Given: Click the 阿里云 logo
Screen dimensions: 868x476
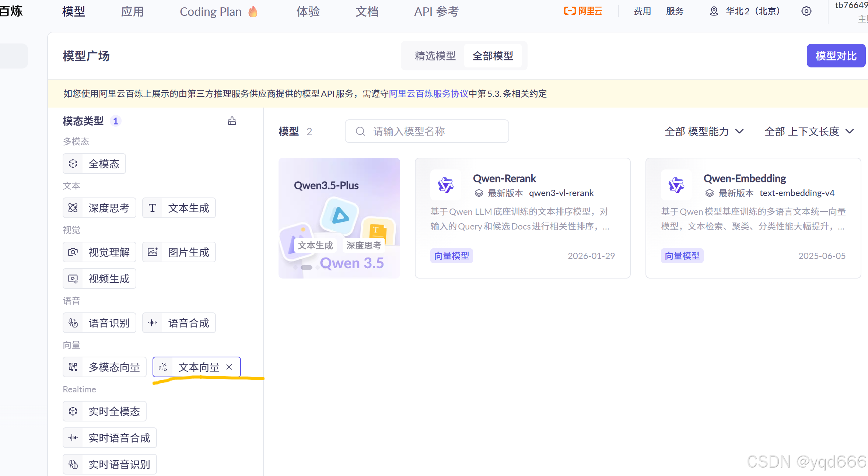Looking at the screenshot, I should (x=583, y=11).
